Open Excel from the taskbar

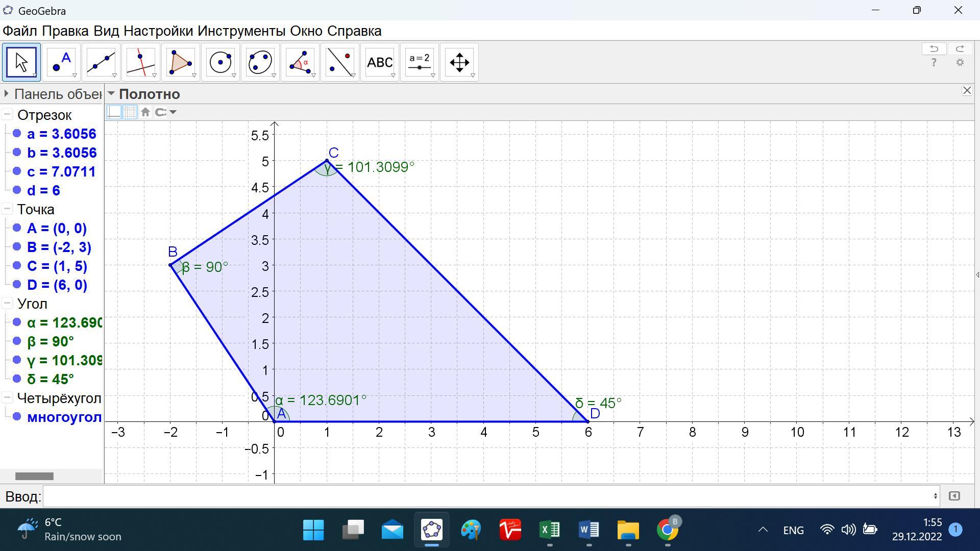point(550,530)
